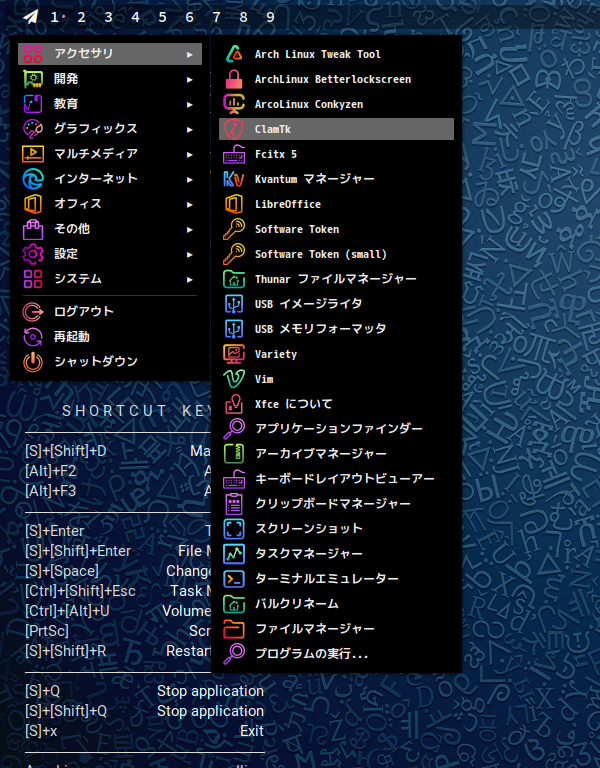The image size is (600, 768).
Task: Open the システム category
Action: (110, 279)
